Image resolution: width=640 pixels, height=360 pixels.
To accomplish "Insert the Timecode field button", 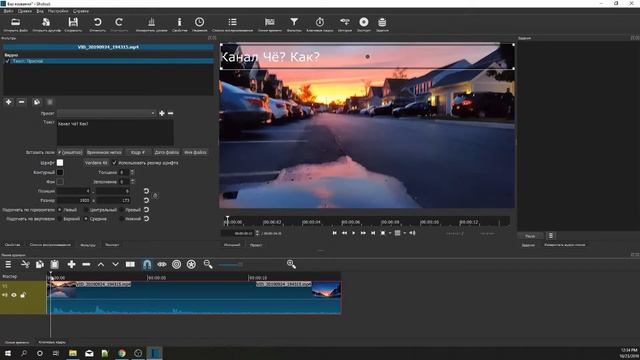I will tap(104, 152).
